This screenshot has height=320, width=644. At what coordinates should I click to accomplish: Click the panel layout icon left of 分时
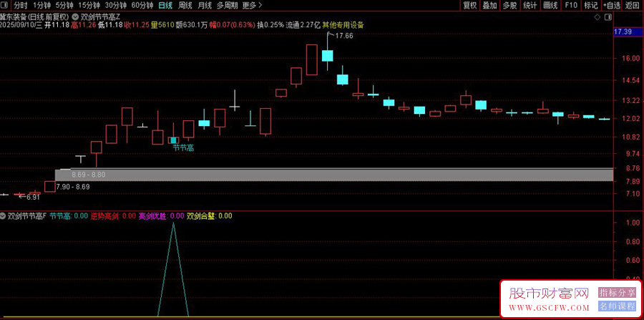[4, 5]
